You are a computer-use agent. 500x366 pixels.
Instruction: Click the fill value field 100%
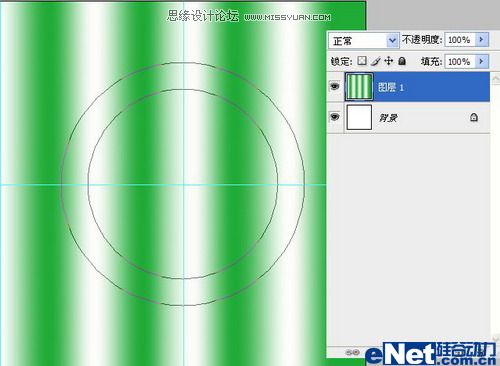tap(460, 62)
